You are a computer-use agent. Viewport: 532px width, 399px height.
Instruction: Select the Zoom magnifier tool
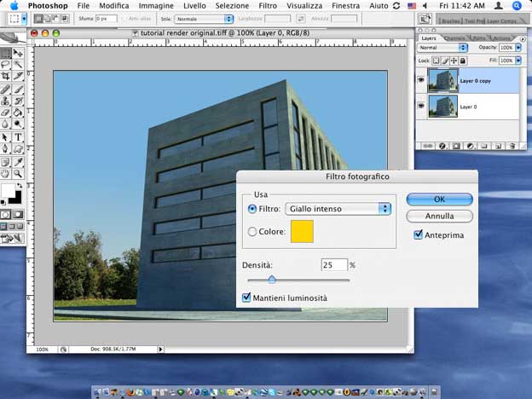point(18,173)
